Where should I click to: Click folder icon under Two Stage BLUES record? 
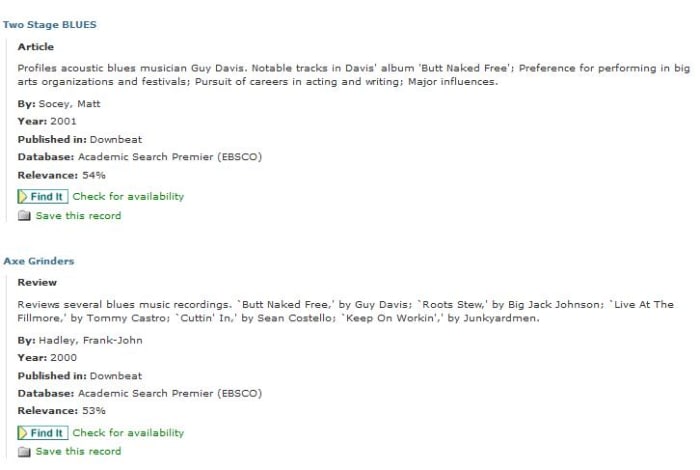[24, 216]
